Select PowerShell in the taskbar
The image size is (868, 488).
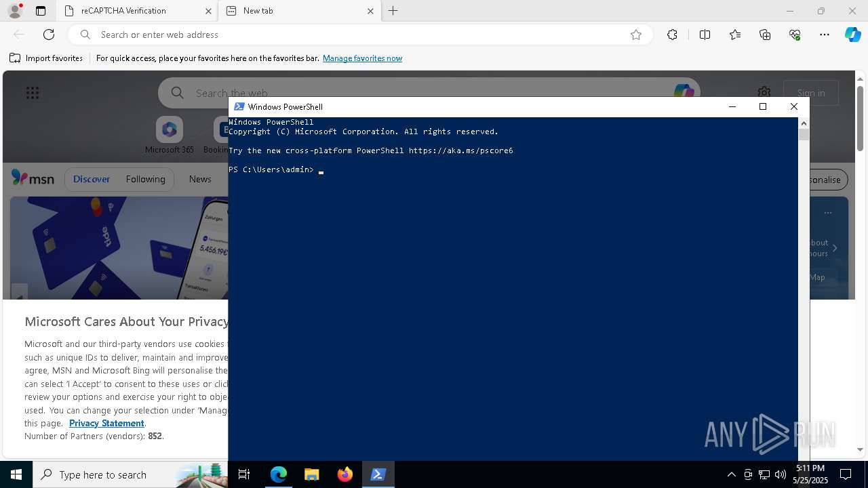(x=378, y=474)
